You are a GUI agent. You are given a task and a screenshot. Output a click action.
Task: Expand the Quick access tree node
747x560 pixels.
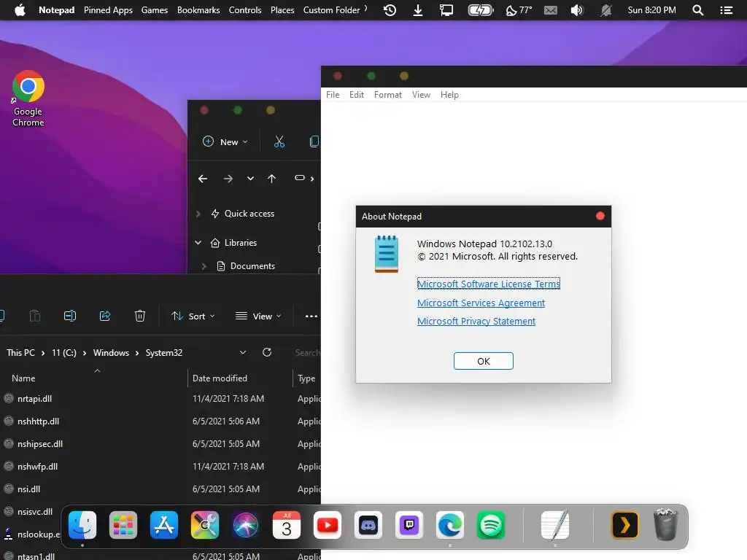[x=198, y=214]
